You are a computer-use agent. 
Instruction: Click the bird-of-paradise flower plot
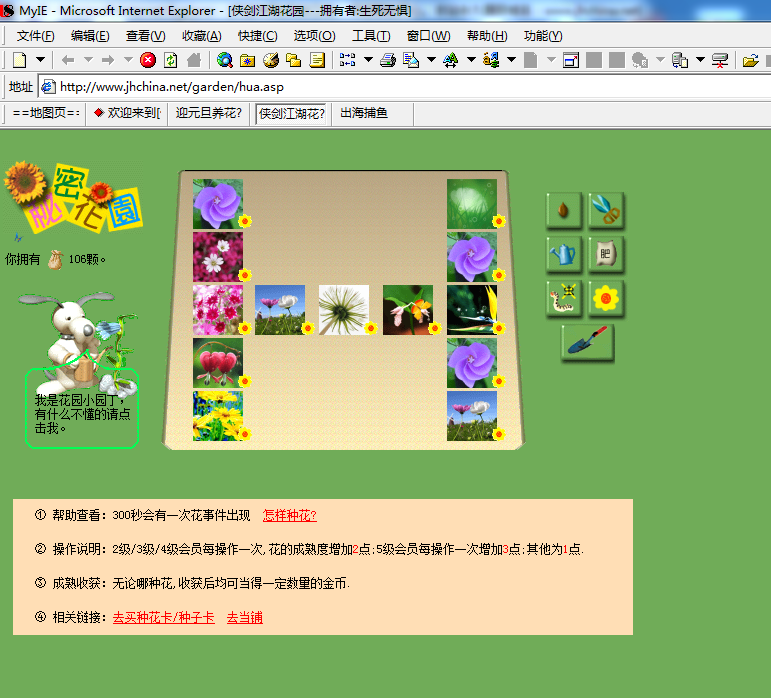tap(472, 310)
